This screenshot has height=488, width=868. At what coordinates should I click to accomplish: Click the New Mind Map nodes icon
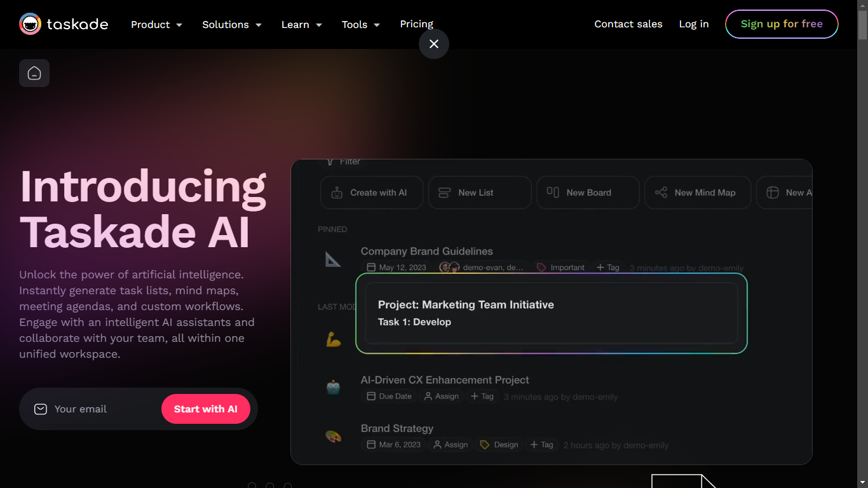(661, 193)
